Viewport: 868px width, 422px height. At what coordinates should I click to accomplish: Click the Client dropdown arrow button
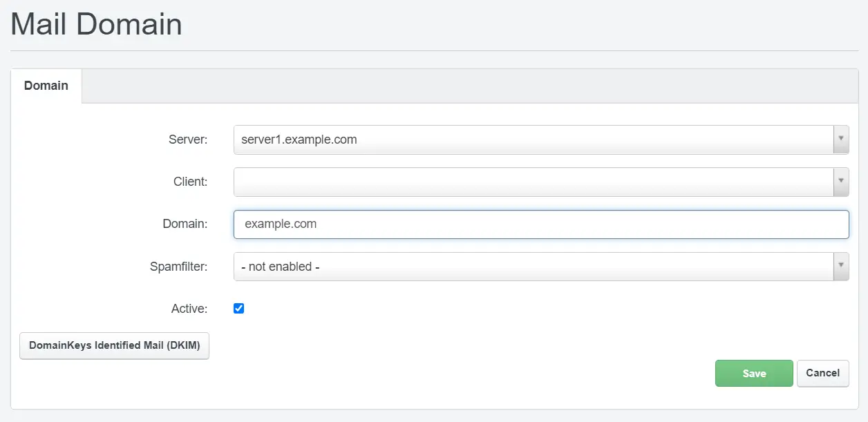[x=841, y=182]
